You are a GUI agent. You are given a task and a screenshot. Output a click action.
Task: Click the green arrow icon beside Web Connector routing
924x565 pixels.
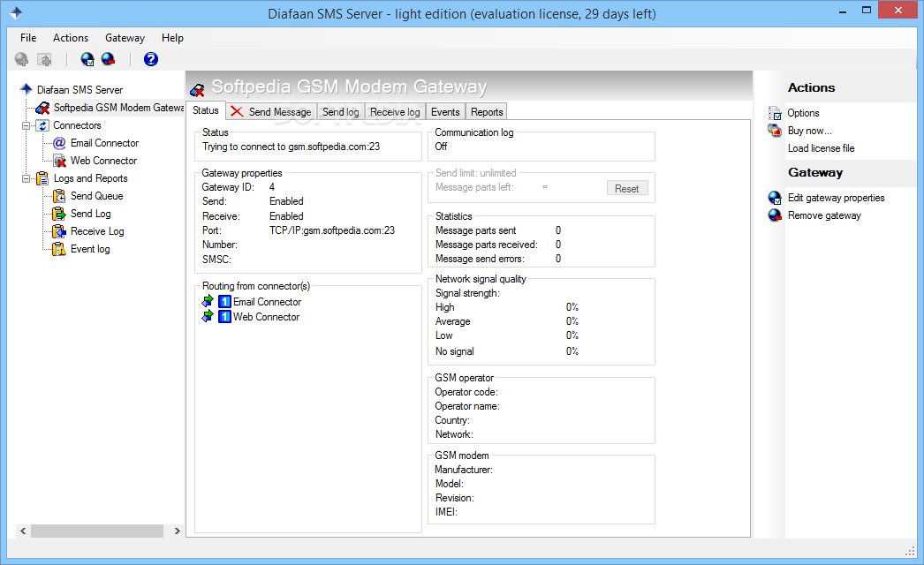(x=208, y=316)
